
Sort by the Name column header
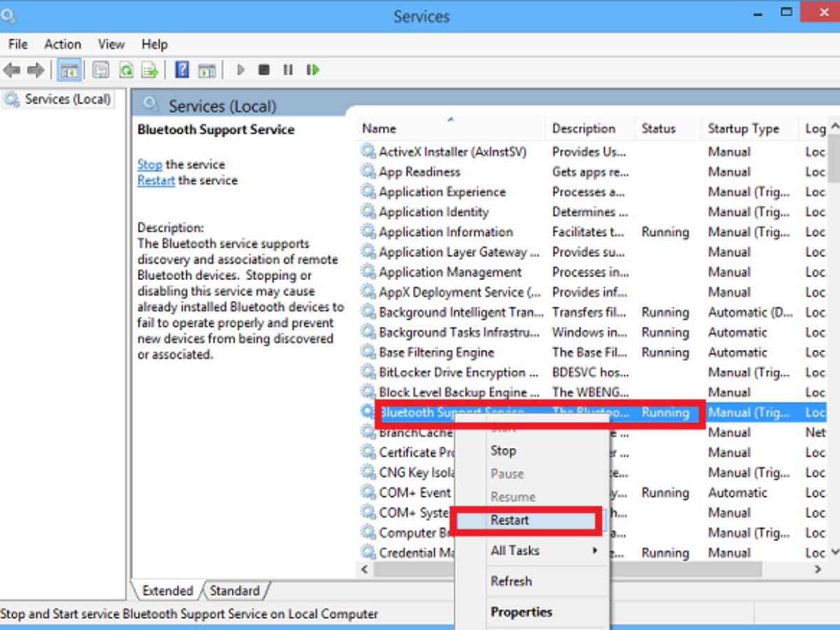coord(451,129)
